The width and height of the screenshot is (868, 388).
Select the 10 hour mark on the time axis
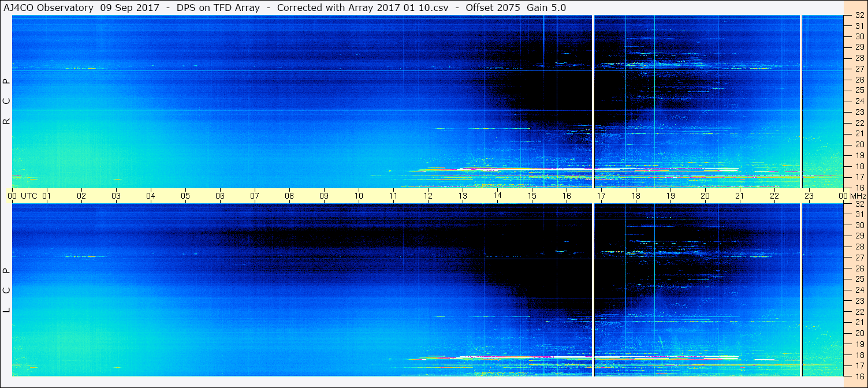(359, 196)
